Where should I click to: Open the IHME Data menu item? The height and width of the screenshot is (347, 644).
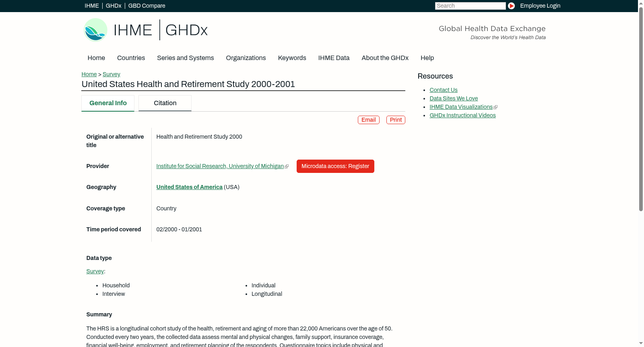tap(334, 58)
